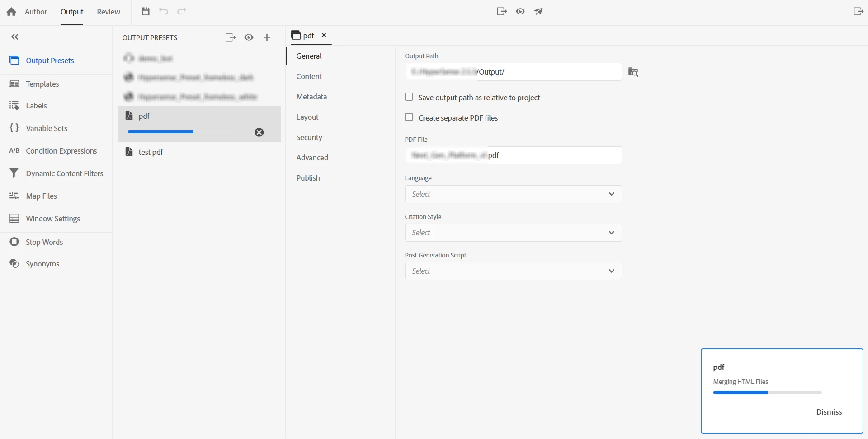
Task: Preview output with the top center eye icon
Action: (520, 11)
